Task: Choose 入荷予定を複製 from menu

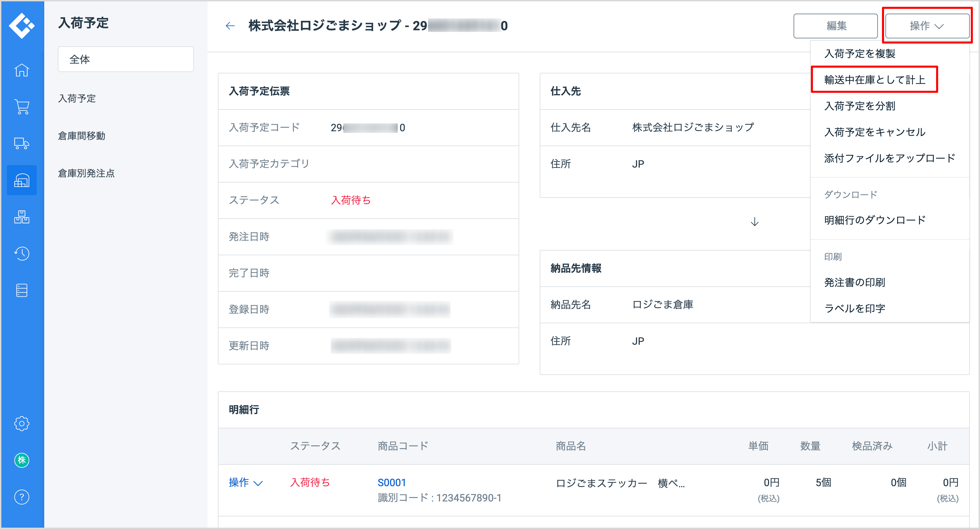Action: 860,54
